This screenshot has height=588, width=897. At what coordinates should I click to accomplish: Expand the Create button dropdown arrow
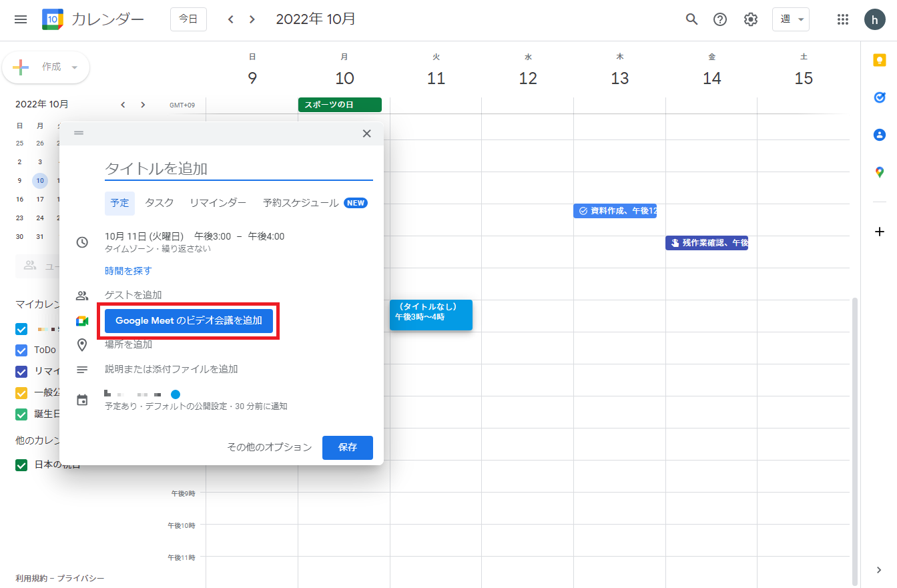point(74,67)
